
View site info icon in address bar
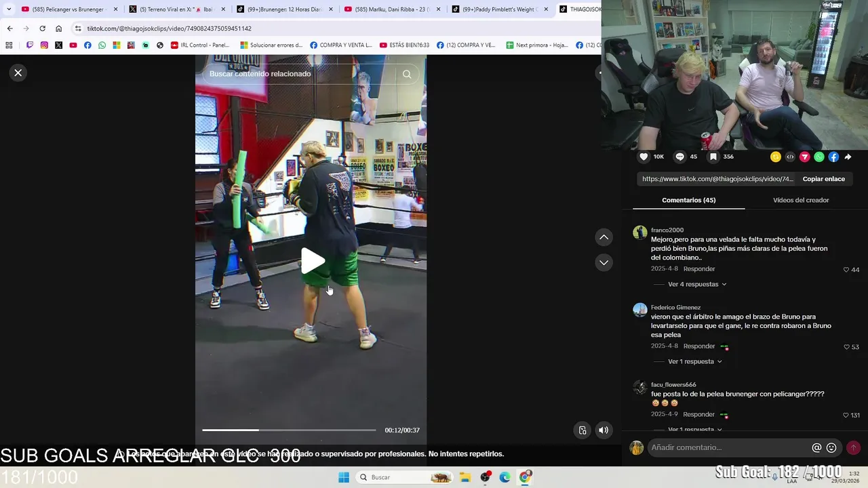[x=78, y=28]
